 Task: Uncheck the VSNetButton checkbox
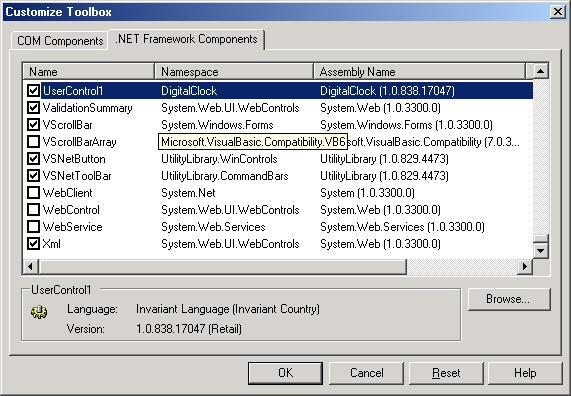34,158
